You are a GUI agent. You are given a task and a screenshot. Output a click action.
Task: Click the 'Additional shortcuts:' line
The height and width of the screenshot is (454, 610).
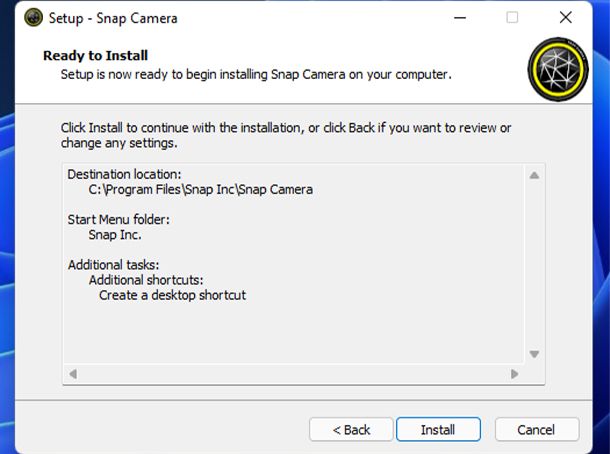tap(146, 280)
